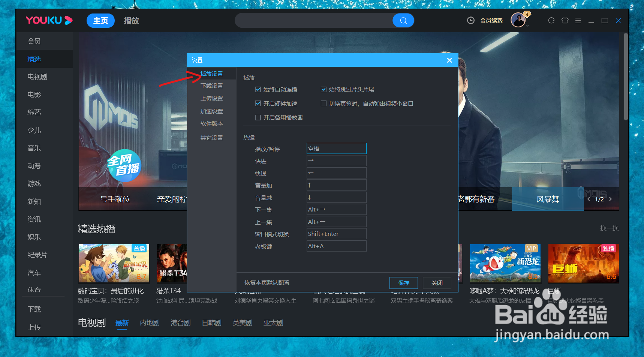This screenshot has width=644, height=357.
Task: Select 英美剧 category tab
Action: tap(243, 323)
